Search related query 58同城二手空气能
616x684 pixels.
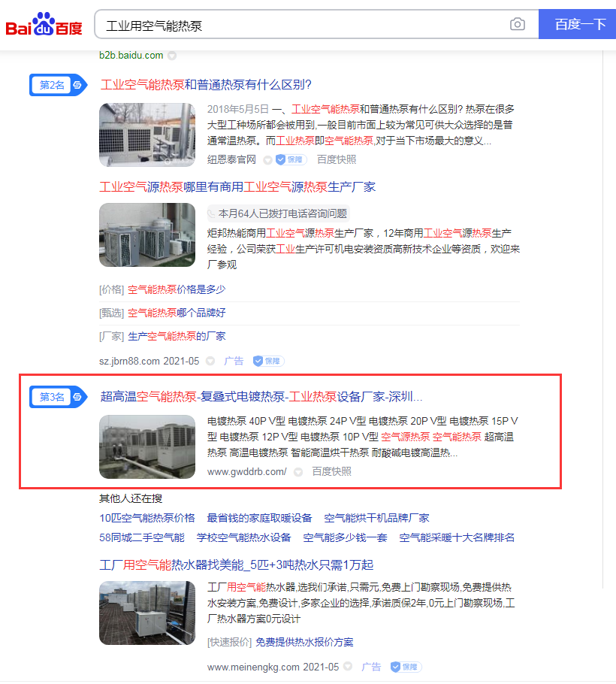coord(142,537)
